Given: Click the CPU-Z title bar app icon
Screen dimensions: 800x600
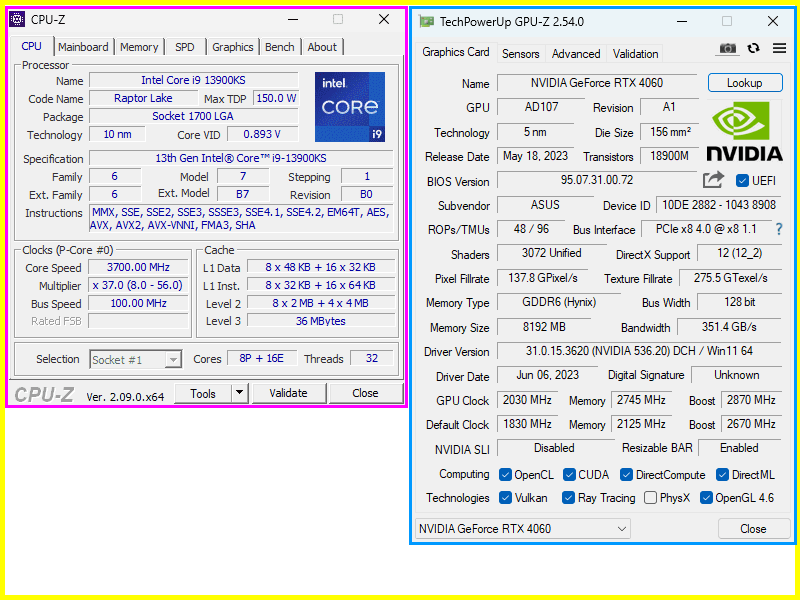Looking at the screenshot, I should click(x=18, y=20).
